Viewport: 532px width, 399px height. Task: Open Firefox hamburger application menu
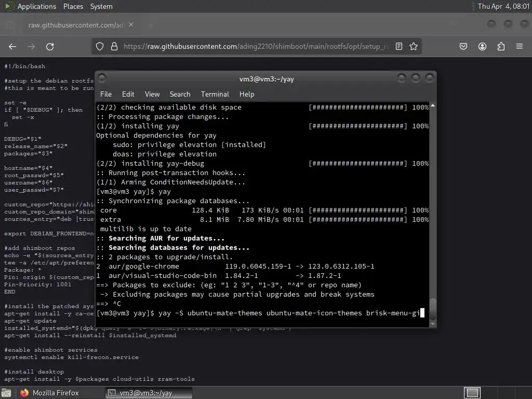(520, 46)
